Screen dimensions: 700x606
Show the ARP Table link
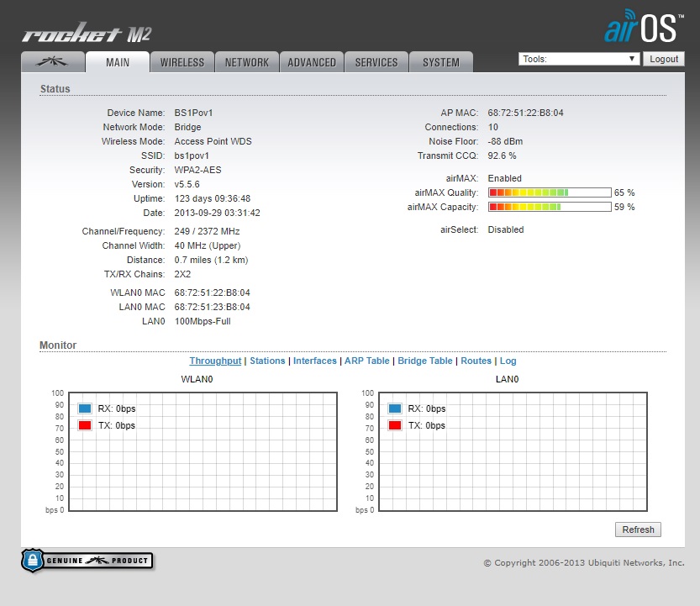tap(366, 361)
